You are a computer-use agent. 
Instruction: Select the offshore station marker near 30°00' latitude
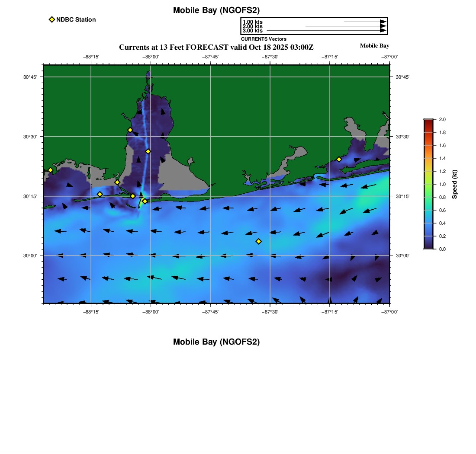point(258,241)
